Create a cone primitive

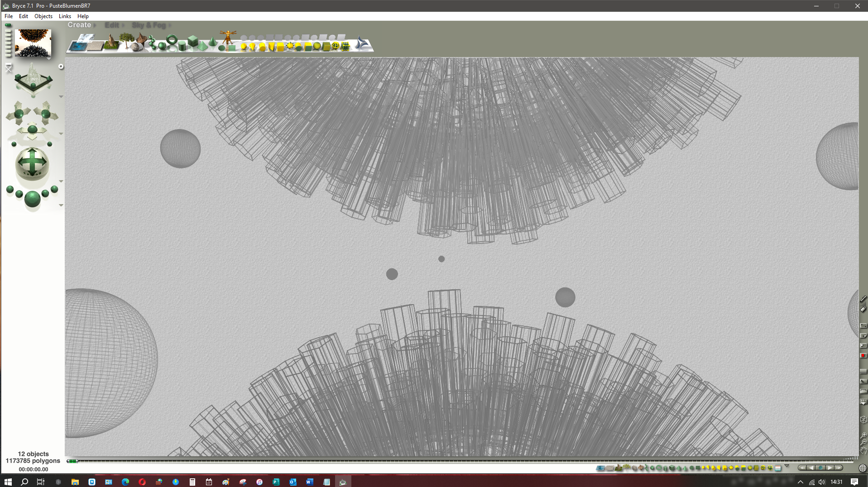(x=212, y=43)
